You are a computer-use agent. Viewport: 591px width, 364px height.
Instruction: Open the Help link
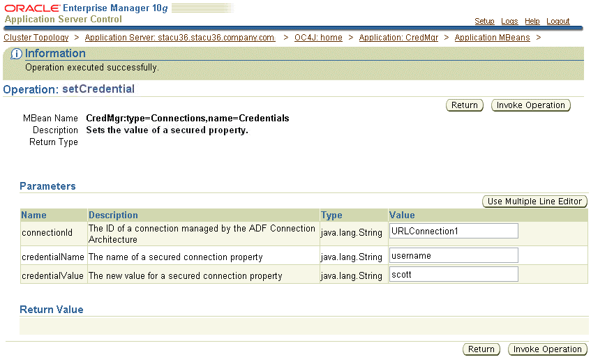pyautogui.click(x=532, y=21)
